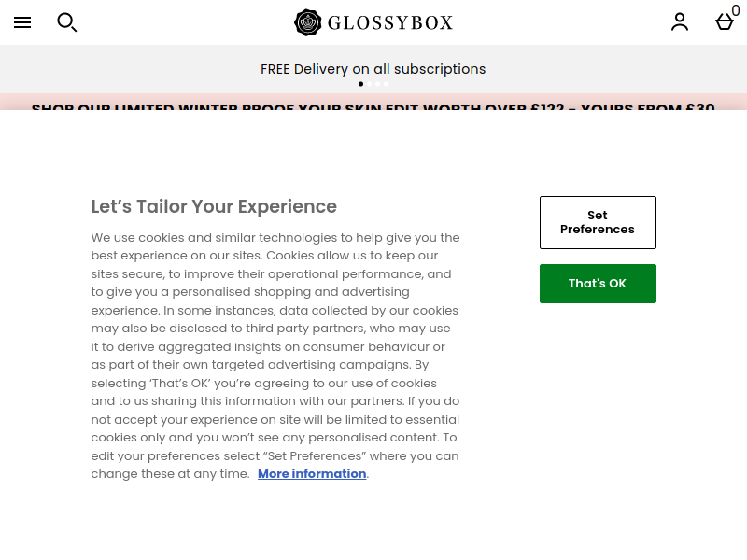
Task: Open the hamburger navigation menu
Action: coord(22,22)
